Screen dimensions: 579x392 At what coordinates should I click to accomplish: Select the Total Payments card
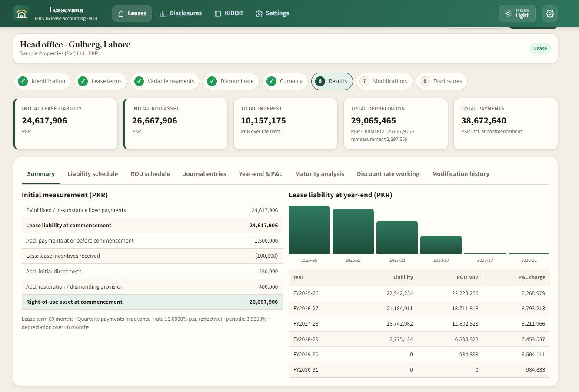(x=506, y=124)
